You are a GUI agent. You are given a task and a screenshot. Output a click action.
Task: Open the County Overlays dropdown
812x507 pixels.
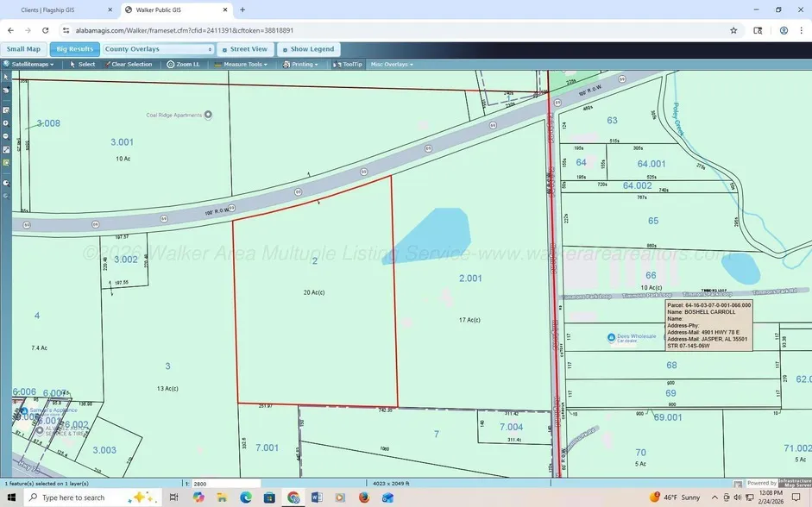158,49
